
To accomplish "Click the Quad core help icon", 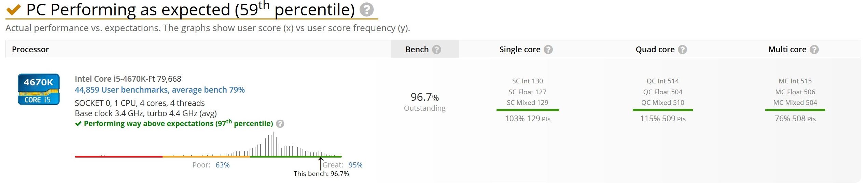I will [682, 50].
